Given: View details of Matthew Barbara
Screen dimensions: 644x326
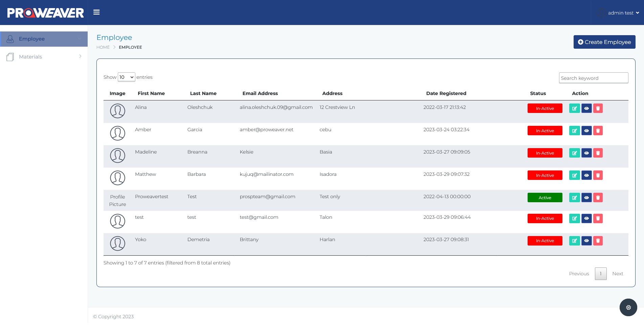Looking at the screenshot, I should [x=586, y=175].
